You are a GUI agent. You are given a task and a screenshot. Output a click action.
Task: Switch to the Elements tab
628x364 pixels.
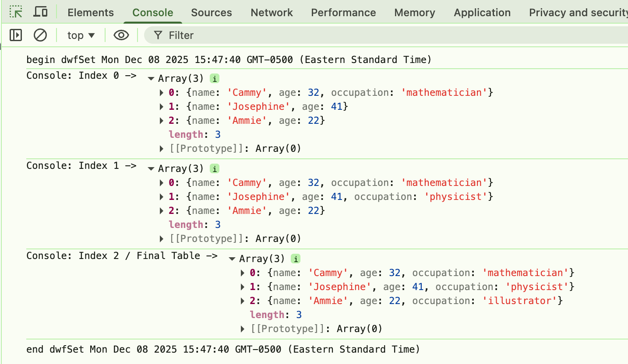(x=90, y=12)
